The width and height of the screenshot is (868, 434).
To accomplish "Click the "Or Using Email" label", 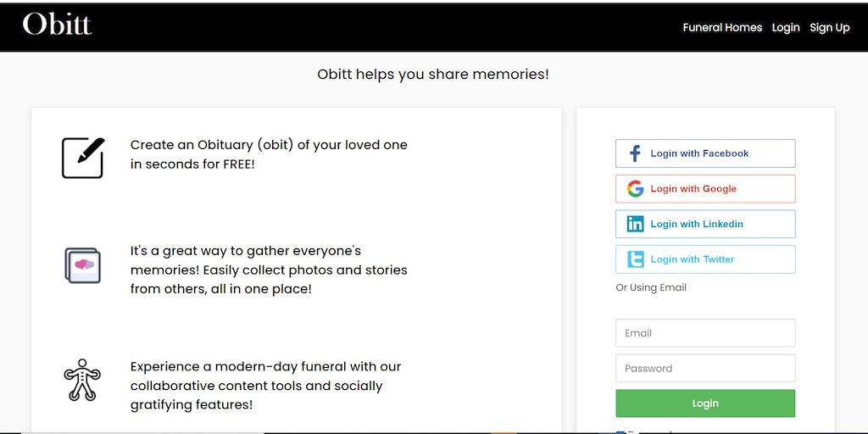I will pyautogui.click(x=651, y=287).
